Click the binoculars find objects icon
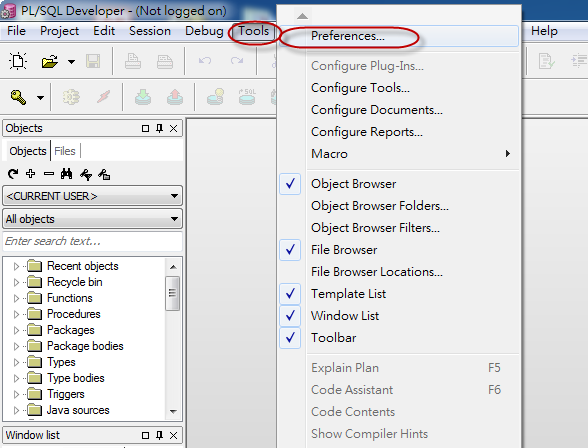This screenshot has height=448, width=588. pyautogui.click(x=66, y=174)
